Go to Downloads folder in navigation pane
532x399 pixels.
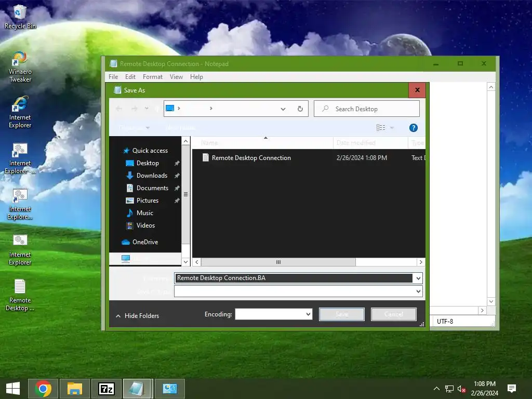pyautogui.click(x=152, y=176)
